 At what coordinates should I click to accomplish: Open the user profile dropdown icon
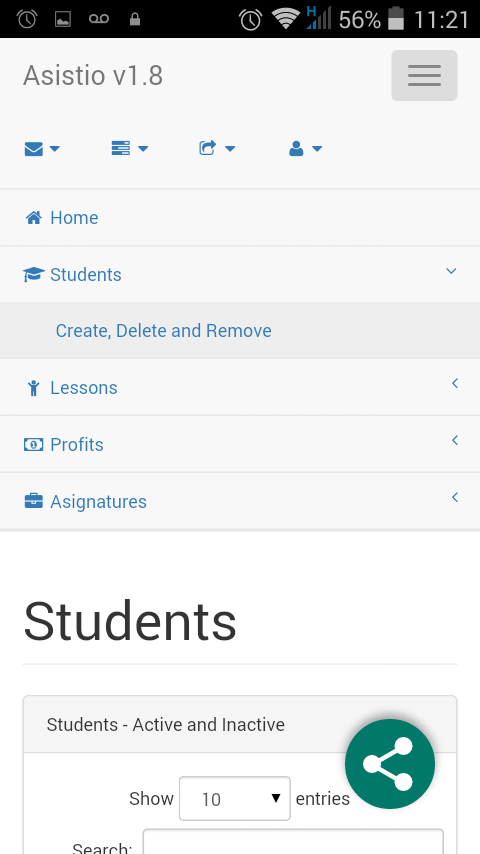pos(305,148)
